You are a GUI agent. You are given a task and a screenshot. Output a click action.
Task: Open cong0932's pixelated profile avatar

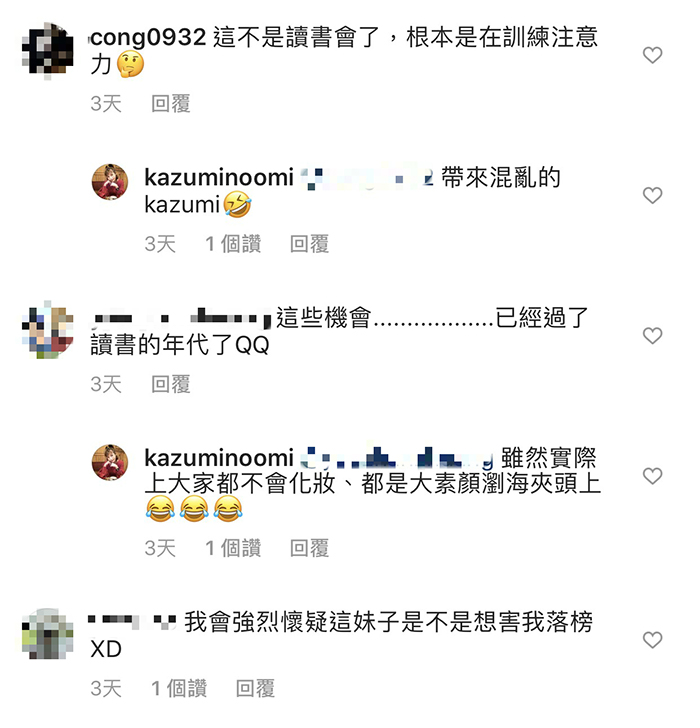click(48, 50)
